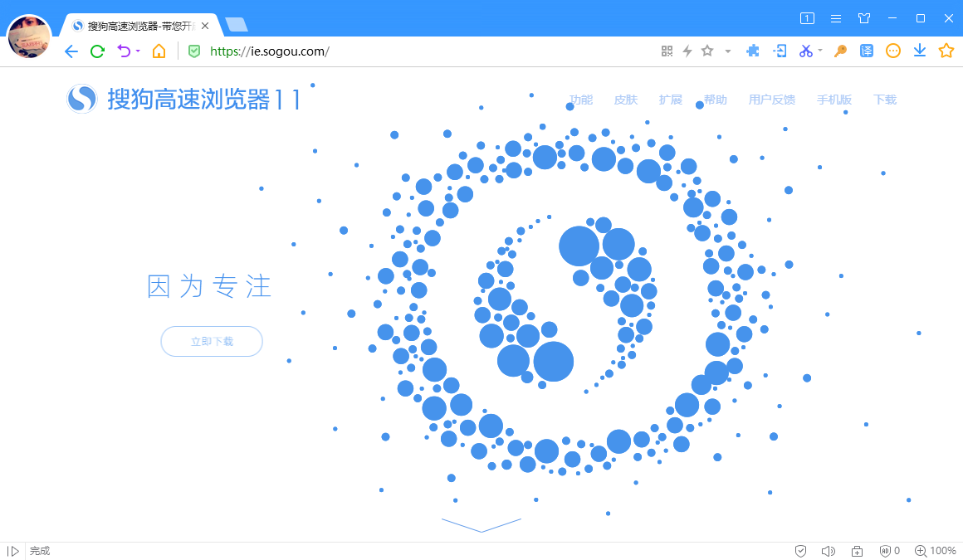Go to the home page
Viewport: 963px width, 560px height.
pos(159,51)
